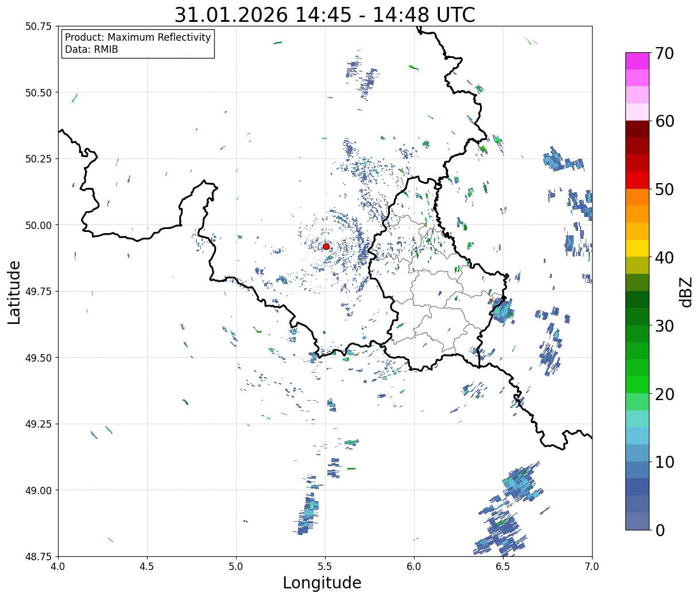Screen dimensions: 700x597
Task: Click the longitude tick label 7.0
Action: point(592,566)
